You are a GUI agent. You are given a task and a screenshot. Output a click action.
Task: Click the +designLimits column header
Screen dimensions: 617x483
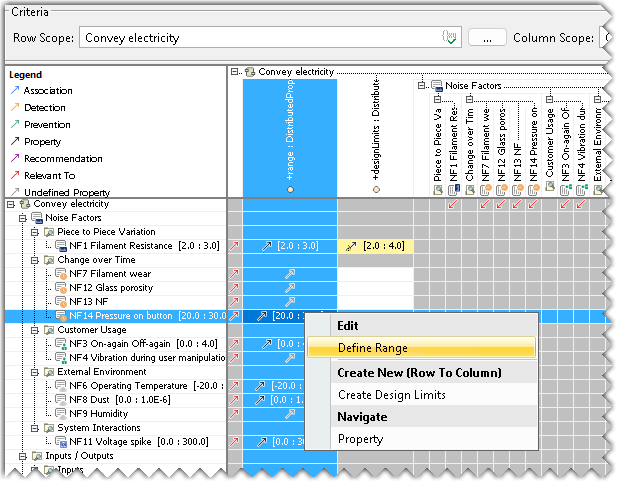point(376,138)
